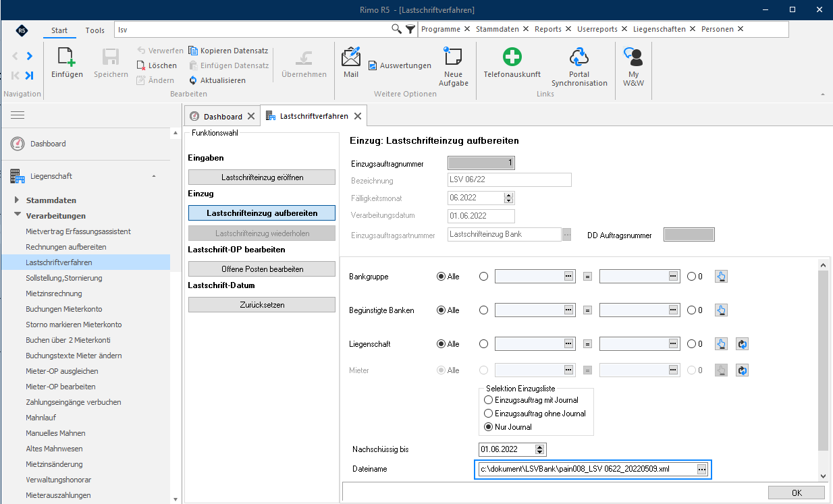The height and width of the screenshot is (504, 833).
Task: Insert a new record with Einfügen
Action: [x=66, y=63]
